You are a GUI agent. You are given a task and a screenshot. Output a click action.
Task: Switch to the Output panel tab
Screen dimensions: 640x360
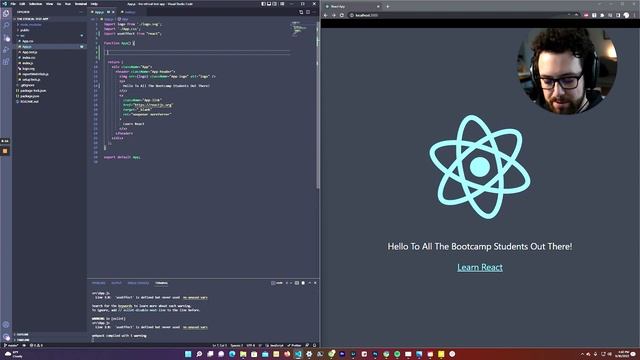click(x=116, y=283)
